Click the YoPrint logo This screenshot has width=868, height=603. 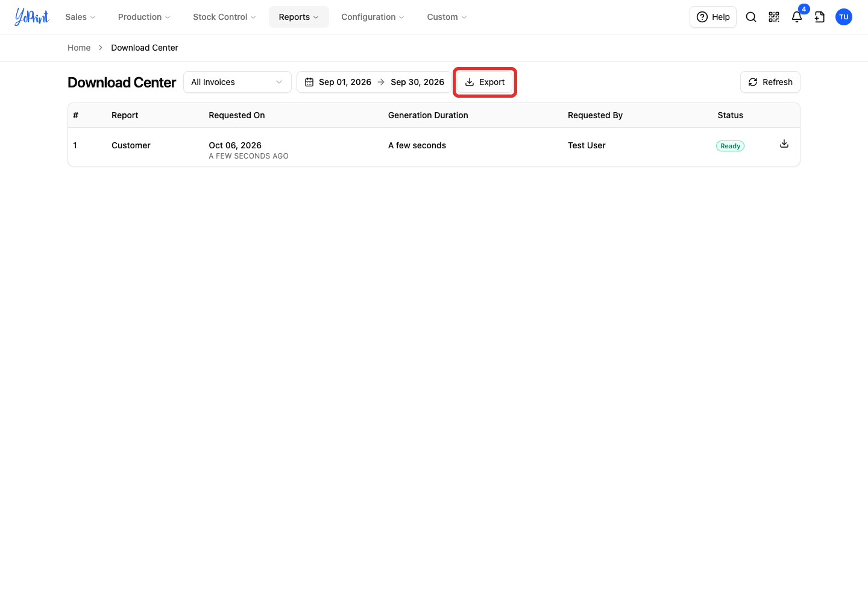point(32,17)
